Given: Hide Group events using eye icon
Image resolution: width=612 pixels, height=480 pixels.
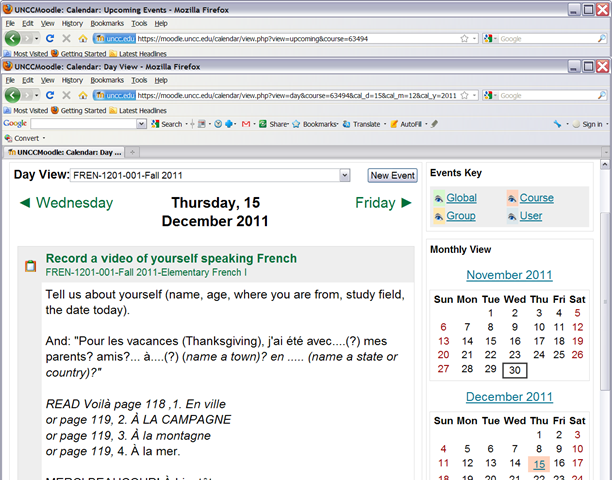Looking at the screenshot, I should click(438, 216).
